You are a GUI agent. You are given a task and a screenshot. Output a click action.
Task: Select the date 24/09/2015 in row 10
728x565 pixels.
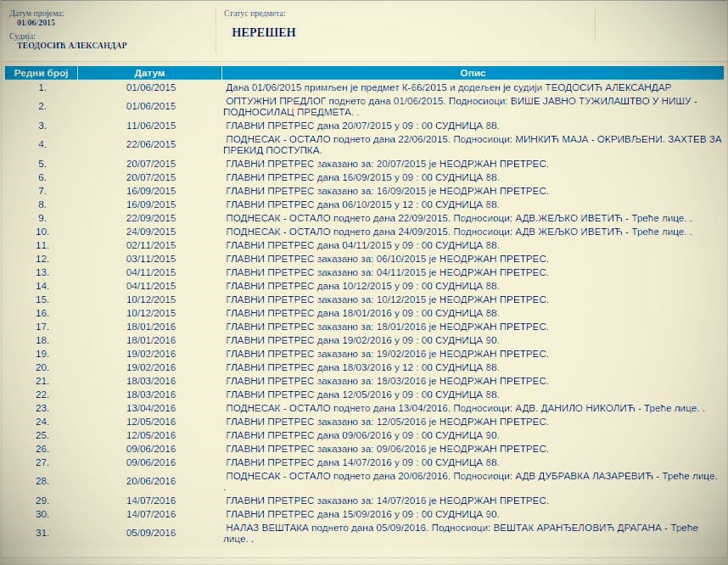[x=150, y=232]
